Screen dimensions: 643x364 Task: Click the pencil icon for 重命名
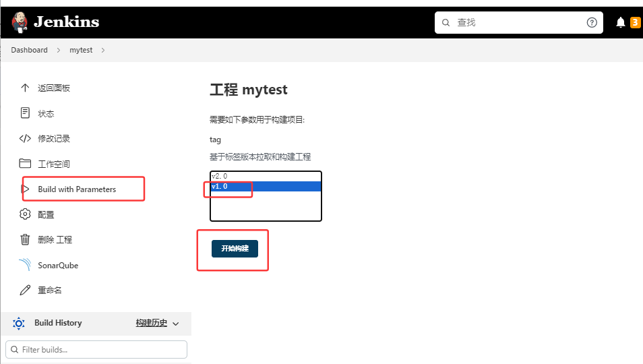coord(25,290)
